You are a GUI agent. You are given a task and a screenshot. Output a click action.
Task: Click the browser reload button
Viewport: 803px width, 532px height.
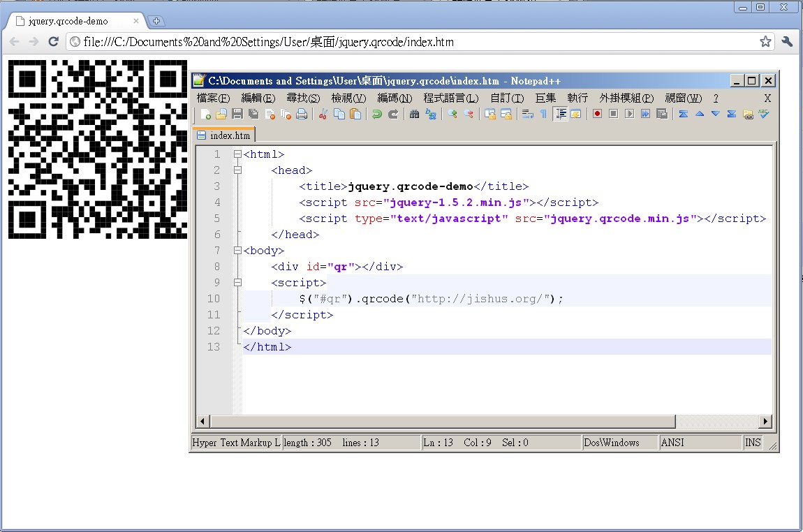53,41
